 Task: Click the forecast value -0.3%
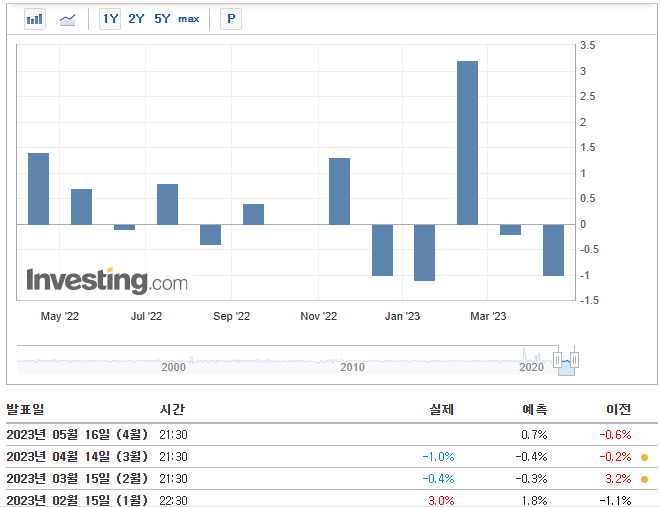531,479
